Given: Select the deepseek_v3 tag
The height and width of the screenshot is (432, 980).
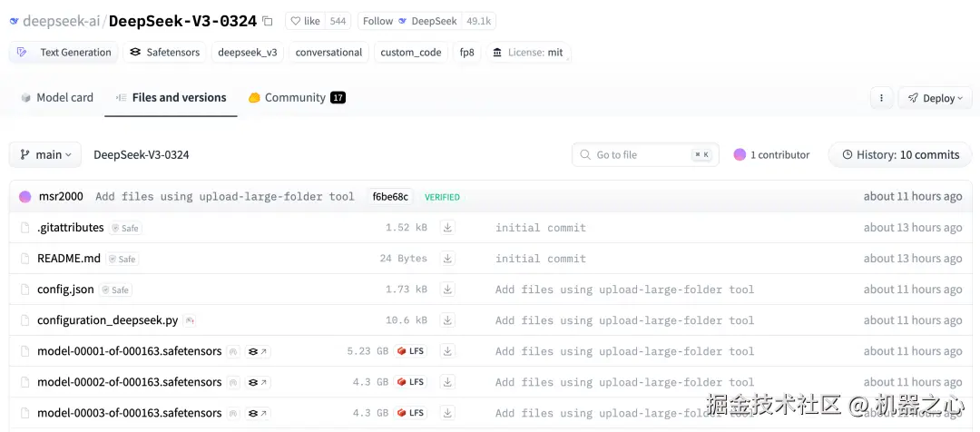Looking at the screenshot, I should point(248,53).
